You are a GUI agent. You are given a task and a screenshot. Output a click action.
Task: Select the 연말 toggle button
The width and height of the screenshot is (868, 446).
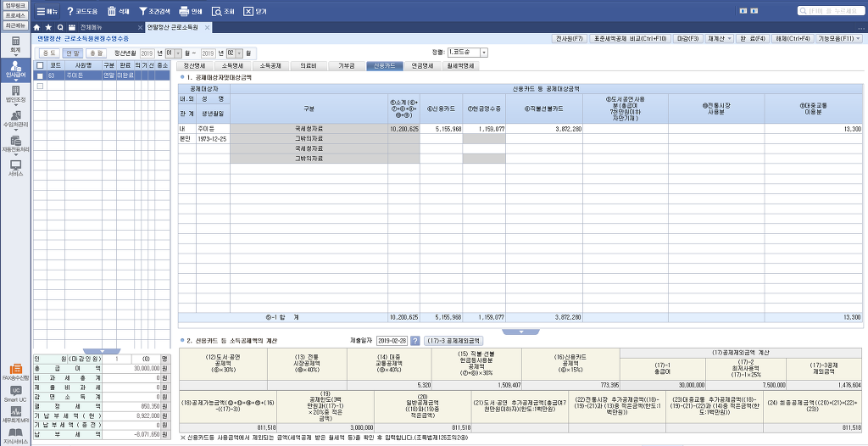point(71,53)
